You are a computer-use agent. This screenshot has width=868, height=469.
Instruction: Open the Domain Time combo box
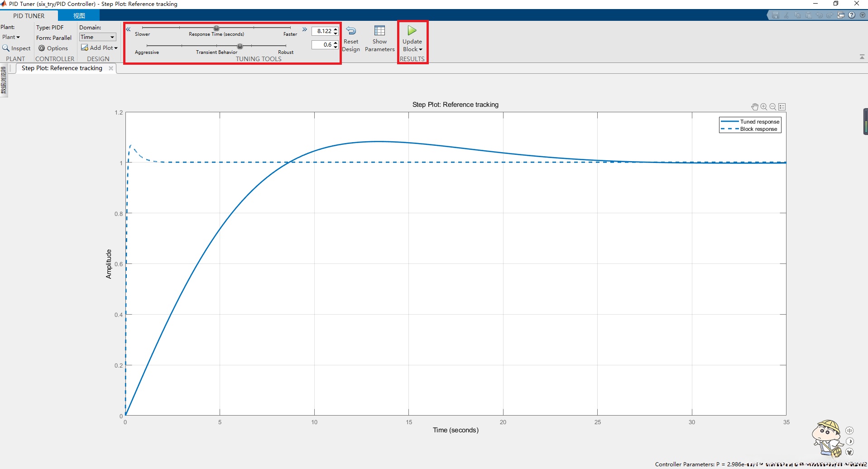tap(98, 37)
